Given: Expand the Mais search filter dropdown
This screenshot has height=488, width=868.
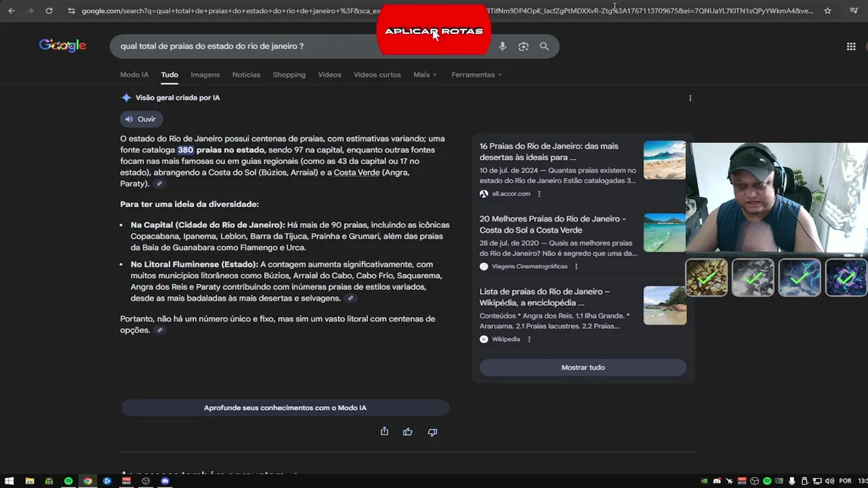Looking at the screenshot, I should click(x=425, y=75).
